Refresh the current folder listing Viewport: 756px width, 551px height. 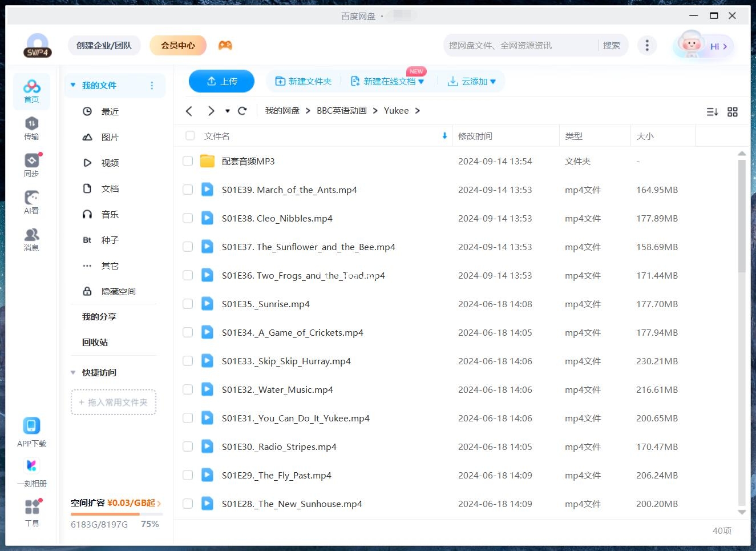pyautogui.click(x=242, y=111)
